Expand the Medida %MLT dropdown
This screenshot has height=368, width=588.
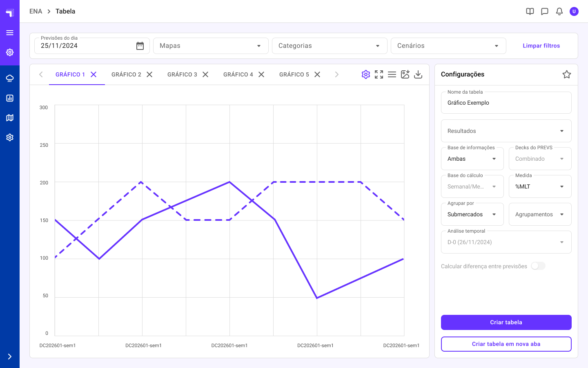[x=540, y=186]
